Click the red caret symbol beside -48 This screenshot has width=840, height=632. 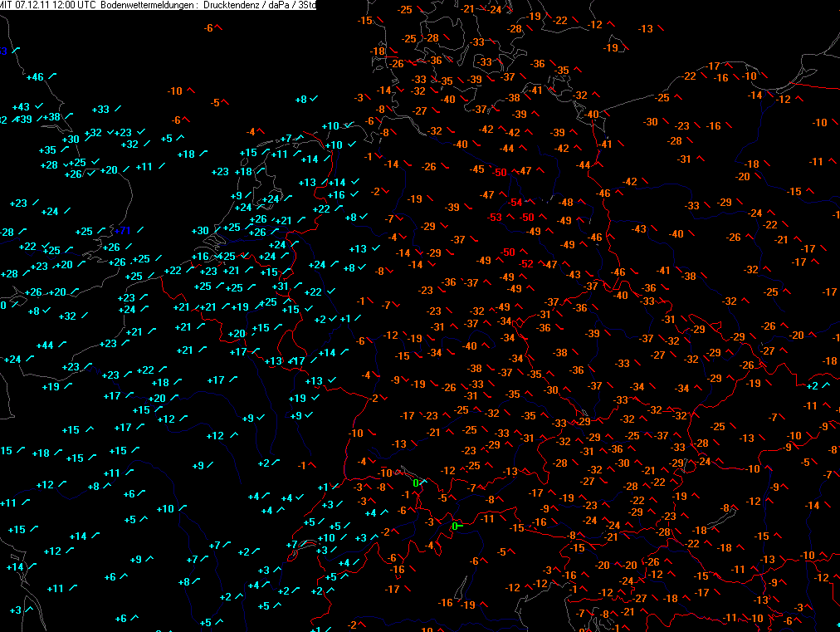pos(584,202)
